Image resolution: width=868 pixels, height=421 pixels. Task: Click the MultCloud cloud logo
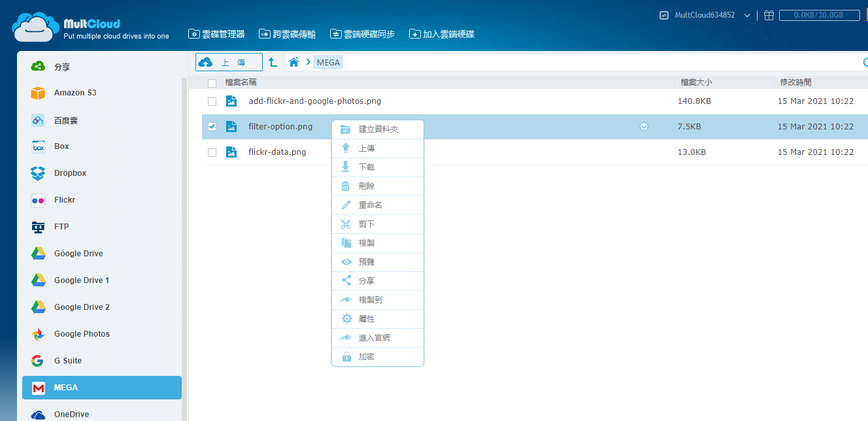pyautogui.click(x=35, y=26)
